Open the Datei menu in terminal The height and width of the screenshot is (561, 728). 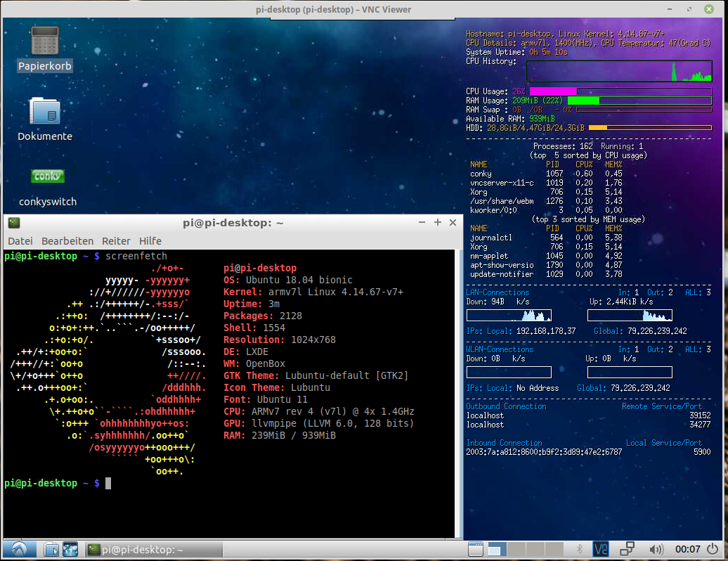[20, 240]
